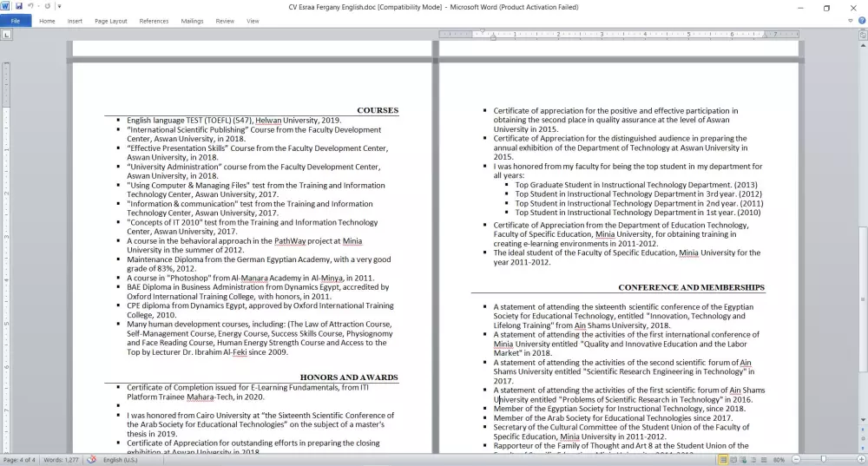This screenshot has width=868, height=466.
Task: Open the Zoom dialog via 80% level
Action: click(x=779, y=460)
